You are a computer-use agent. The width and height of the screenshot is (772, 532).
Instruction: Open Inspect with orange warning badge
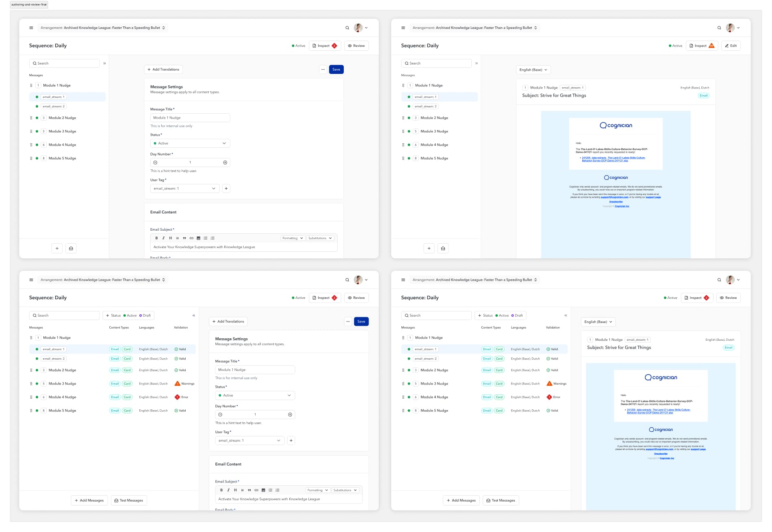click(702, 46)
